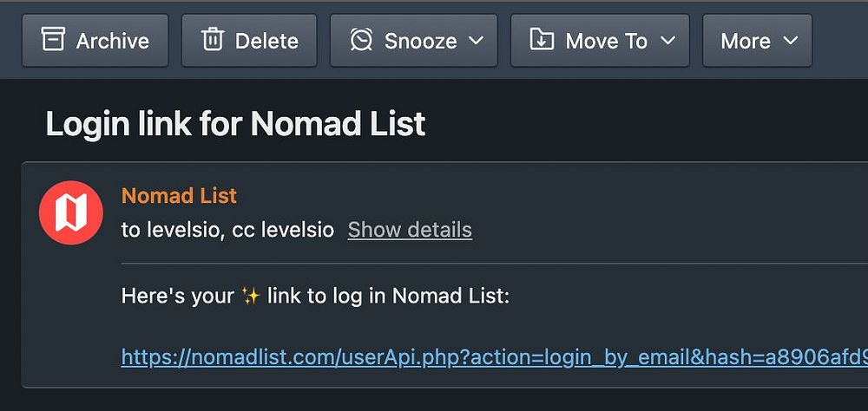Select the Snooze toolbar label
868x411 pixels.
pos(421,41)
